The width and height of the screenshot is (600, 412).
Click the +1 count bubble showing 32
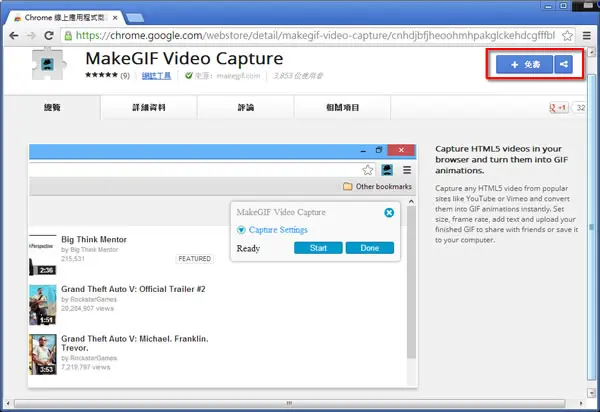point(579,108)
